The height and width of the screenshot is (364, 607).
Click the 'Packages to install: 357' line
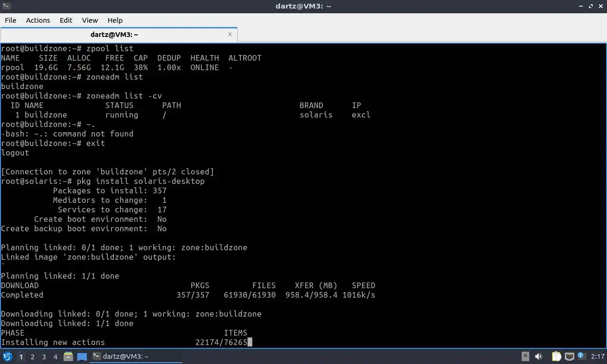tap(110, 191)
